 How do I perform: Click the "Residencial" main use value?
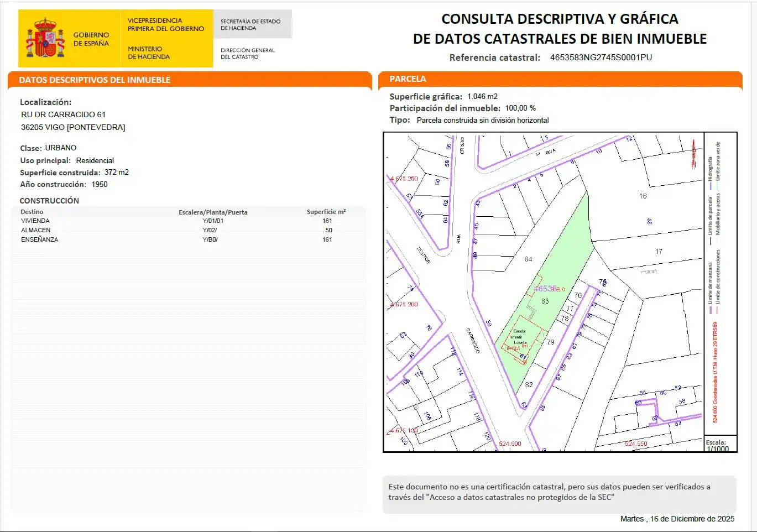[95, 160]
